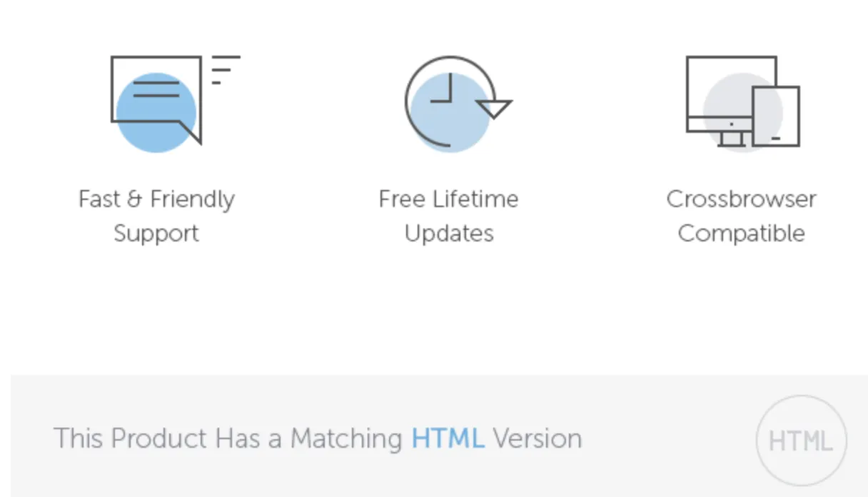Image resolution: width=868 pixels, height=497 pixels.
Task: Click the small dash button on the tablet
Action: tap(777, 137)
